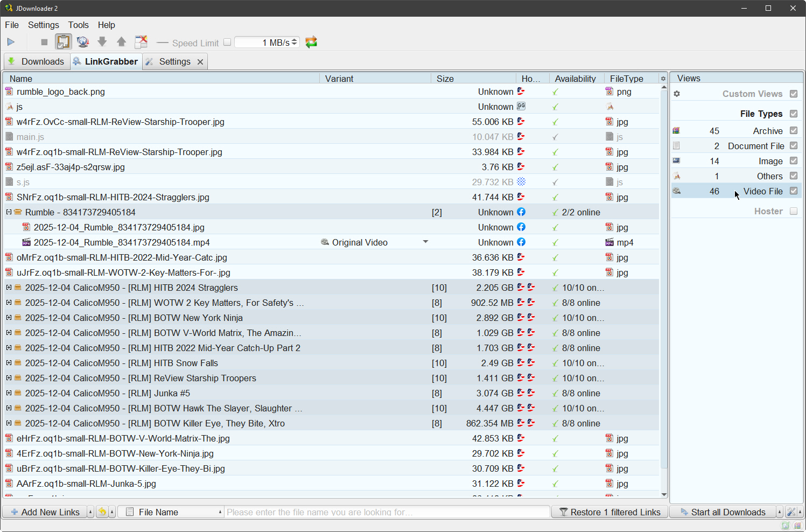Collapse the Rumble - 834173729405184 package
Viewport: 806px width, 532px height.
[9, 212]
